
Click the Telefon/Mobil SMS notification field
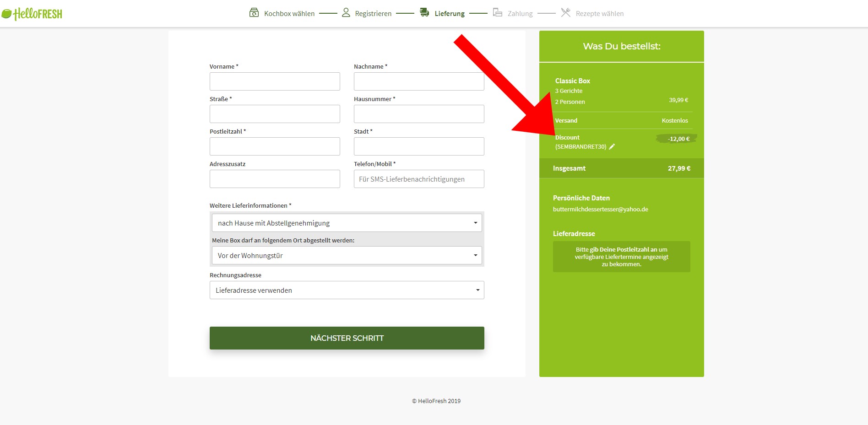418,178
